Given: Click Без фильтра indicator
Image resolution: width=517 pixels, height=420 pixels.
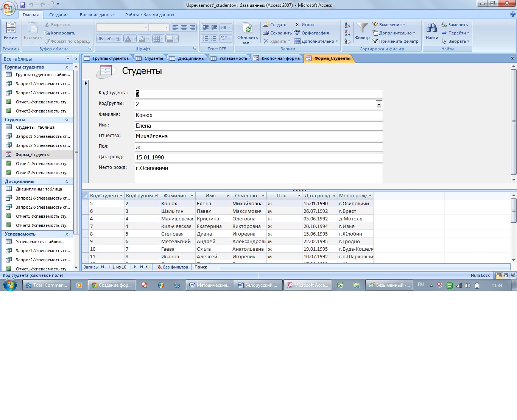Looking at the screenshot, I should pyautogui.click(x=173, y=267).
